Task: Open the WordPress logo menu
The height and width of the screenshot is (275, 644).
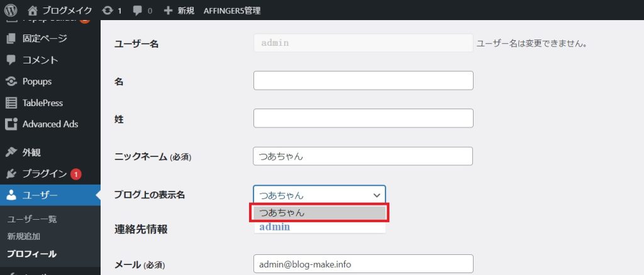Action: pos(11,10)
